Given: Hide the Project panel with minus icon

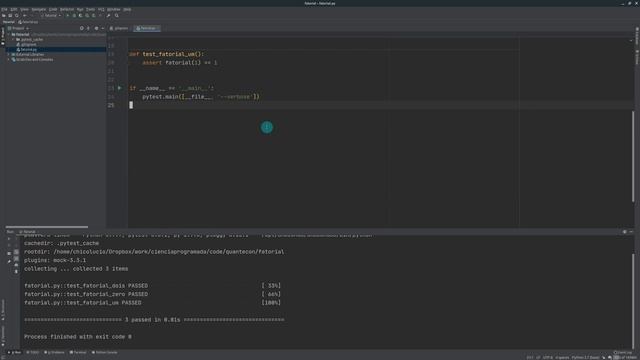Looking at the screenshot, I should (x=102, y=28).
